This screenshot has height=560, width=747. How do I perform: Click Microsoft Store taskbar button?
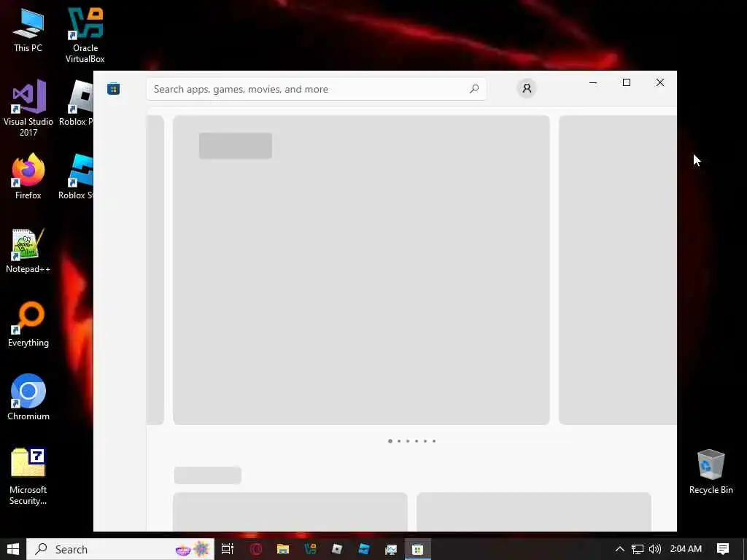tap(418, 549)
